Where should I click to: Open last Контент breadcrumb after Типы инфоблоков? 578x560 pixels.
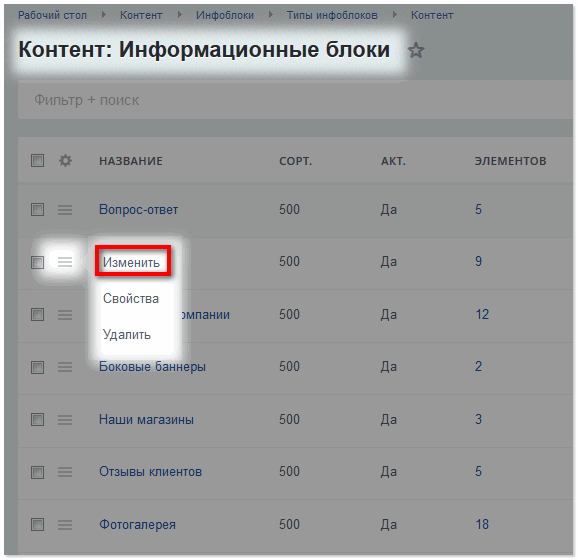pyautogui.click(x=432, y=15)
